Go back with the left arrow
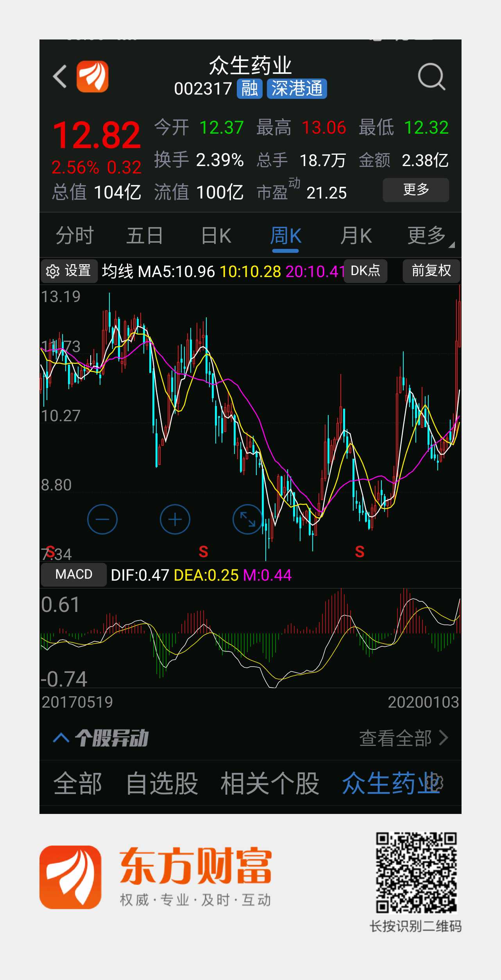Viewport: 501px width, 980px height. tap(60, 76)
